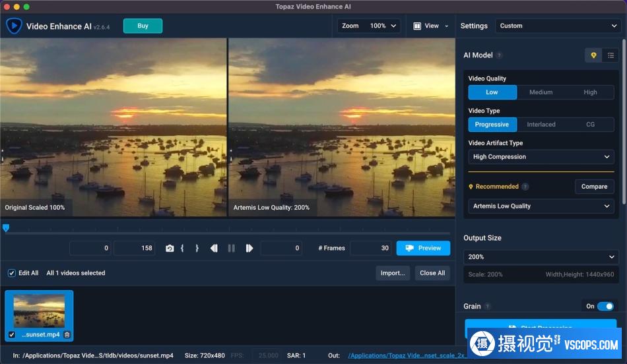The height and width of the screenshot is (364, 627).
Task: Switch to the model list view icon
Action: (x=610, y=55)
